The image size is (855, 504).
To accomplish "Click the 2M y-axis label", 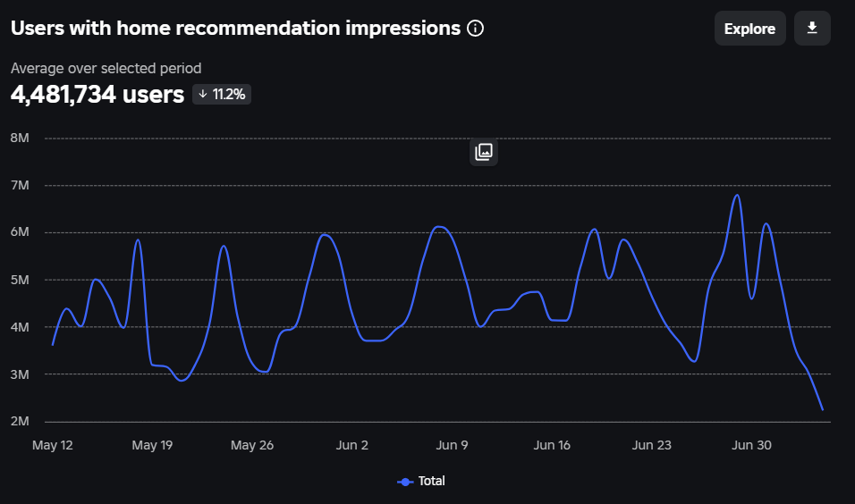I will [20, 422].
